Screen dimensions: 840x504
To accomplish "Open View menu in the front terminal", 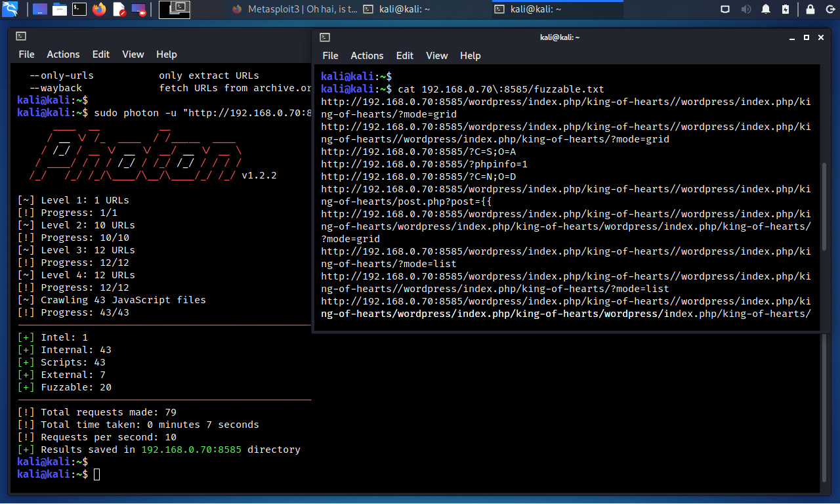I will click(x=436, y=56).
